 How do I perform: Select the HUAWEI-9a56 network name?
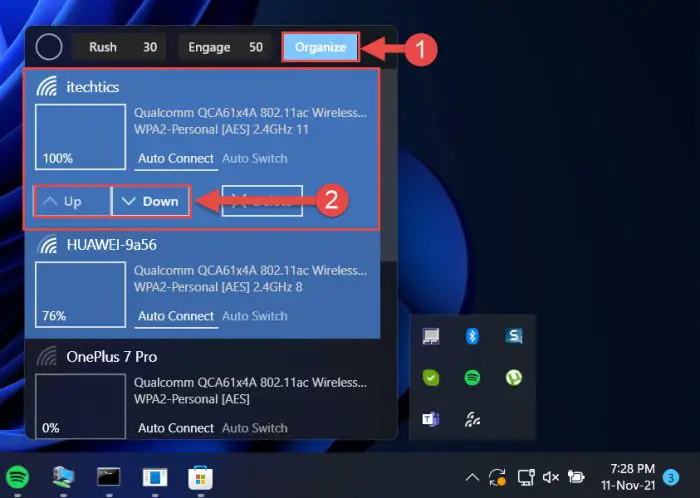112,245
